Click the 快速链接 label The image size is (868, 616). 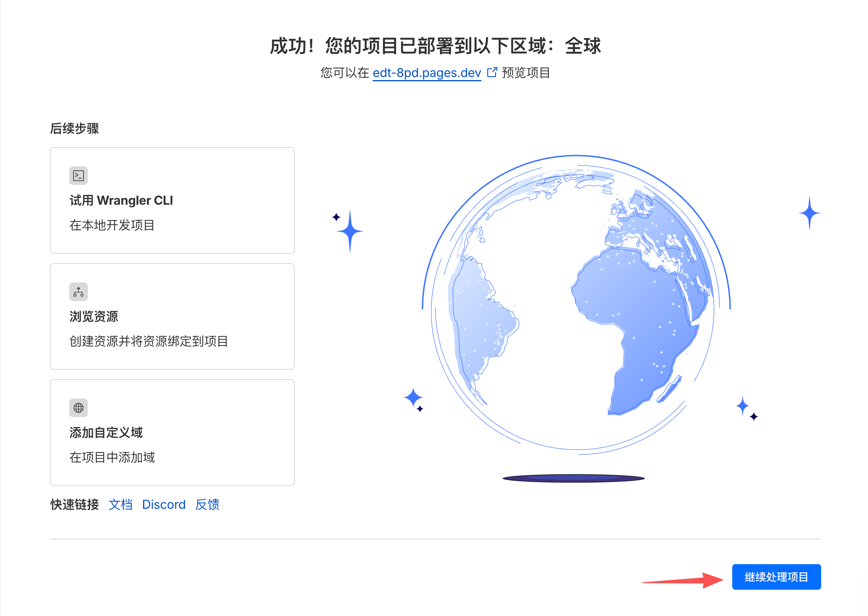[x=75, y=505]
